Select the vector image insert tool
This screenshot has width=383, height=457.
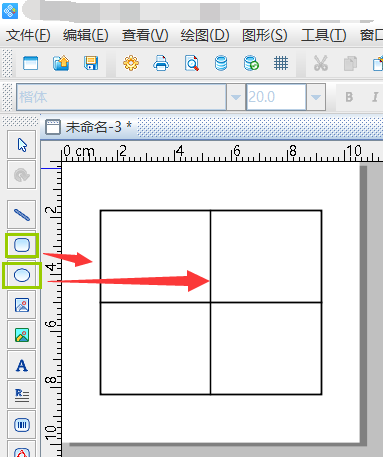22,305
